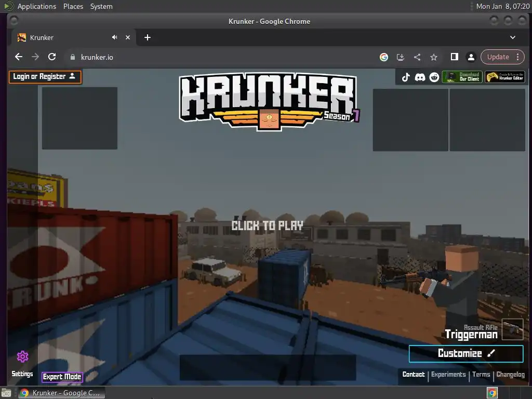Open Chrome three-dot menu
The image size is (532, 399).
pos(518,57)
